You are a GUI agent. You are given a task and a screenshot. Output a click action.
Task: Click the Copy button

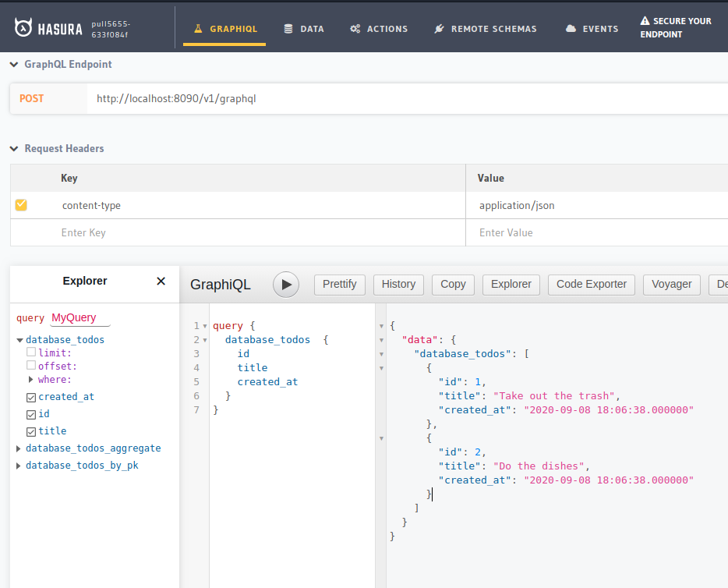pos(453,284)
